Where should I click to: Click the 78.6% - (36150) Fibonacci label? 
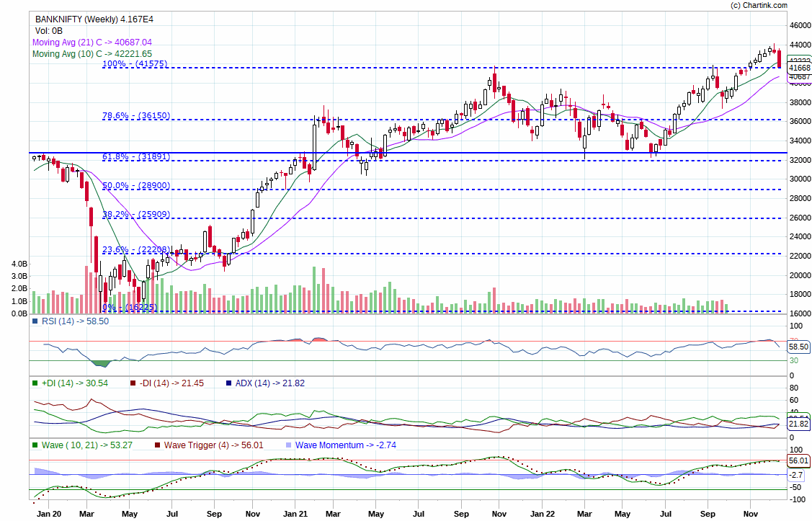point(136,115)
